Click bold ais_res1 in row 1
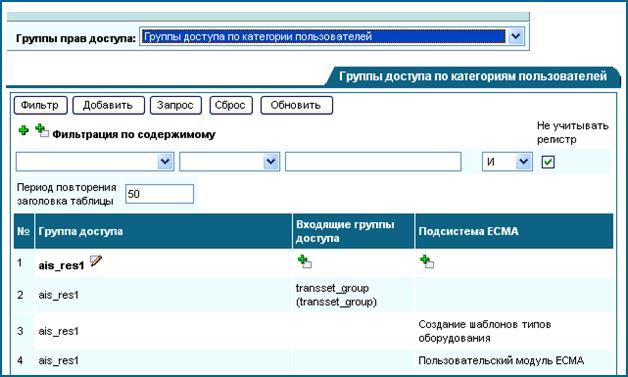The image size is (628, 377). (61, 266)
